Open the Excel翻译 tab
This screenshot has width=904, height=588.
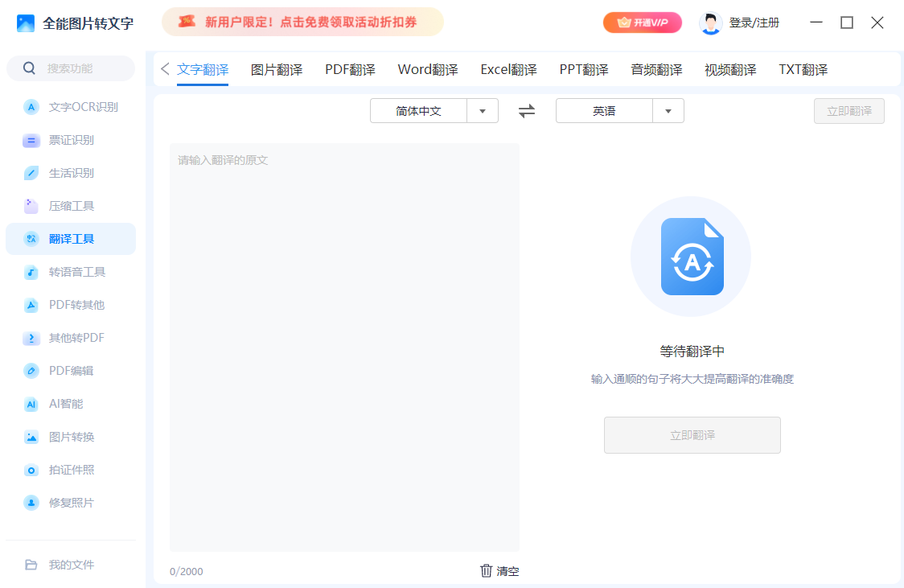coord(508,70)
